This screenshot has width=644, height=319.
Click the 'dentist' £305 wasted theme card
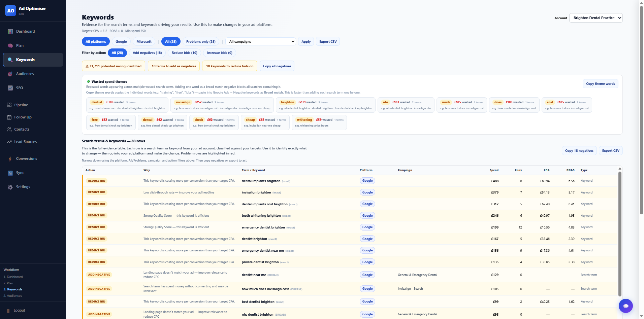pyautogui.click(x=127, y=105)
